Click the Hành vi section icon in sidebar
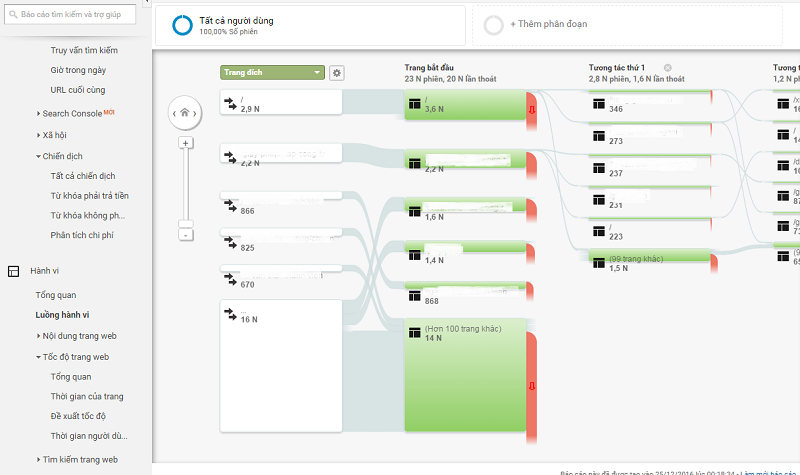The image size is (800, 475). 14,271
